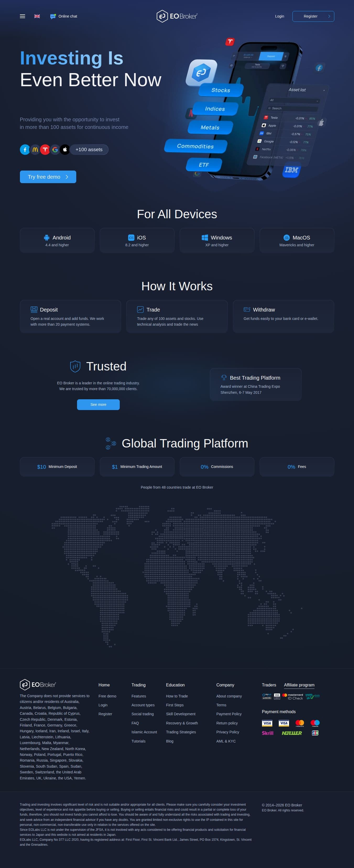This screenshot has width=354, height=868.
Task: Click the Try free demo button
Action: pyautogui.click(x=48, y=177)
